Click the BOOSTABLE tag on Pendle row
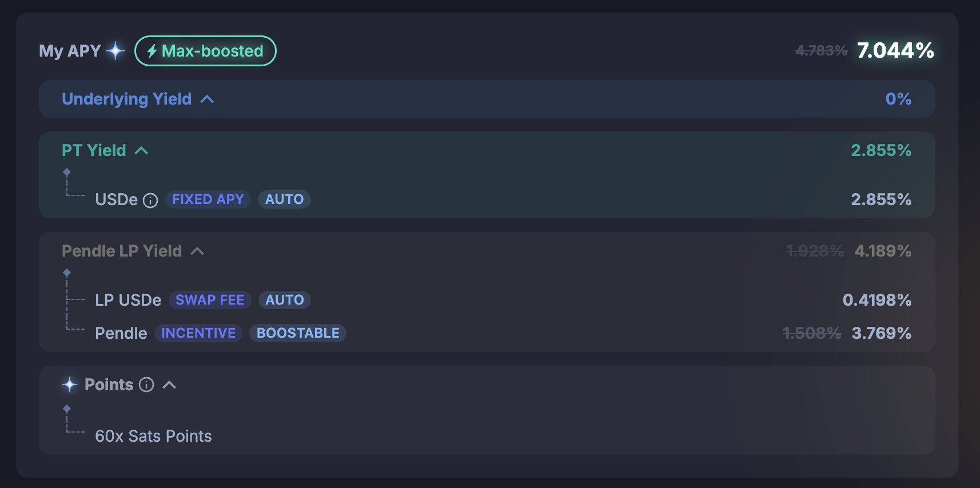The height and width of the screenshot is (488, 980). 298,333
